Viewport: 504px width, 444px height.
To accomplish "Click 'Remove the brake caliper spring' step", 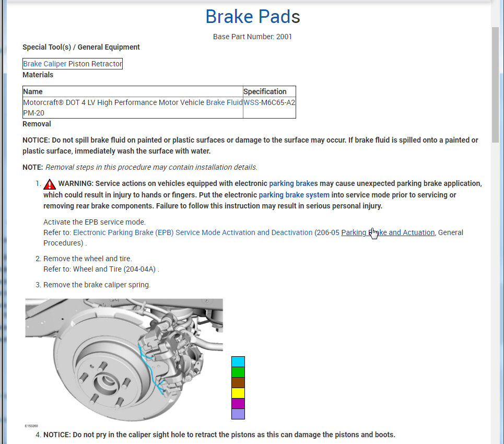I will (x=97, y=285).
